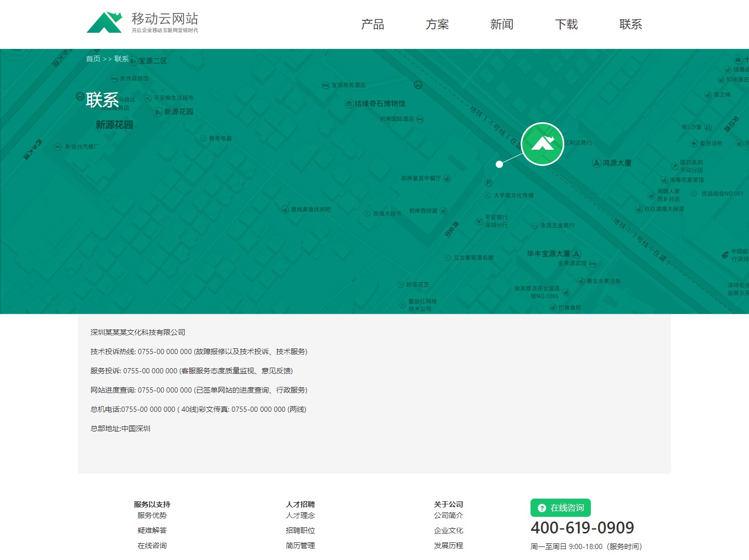Click the white dot map pin endpoint
The height and width of the screenshot is (560, 749).
[499, 164]
